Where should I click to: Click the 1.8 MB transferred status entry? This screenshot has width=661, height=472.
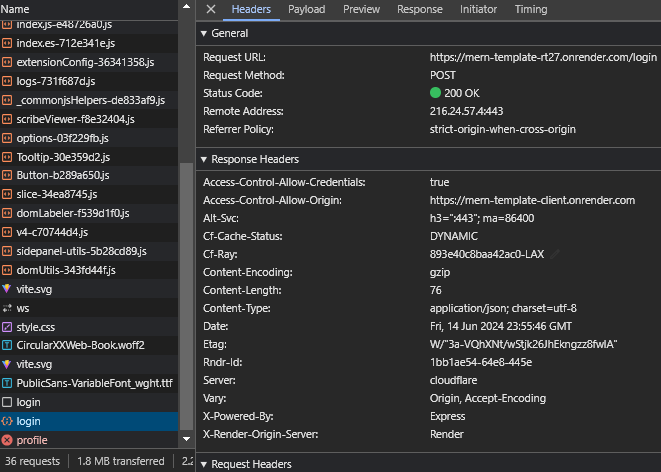pyautogui.click(x=121, y=461)
